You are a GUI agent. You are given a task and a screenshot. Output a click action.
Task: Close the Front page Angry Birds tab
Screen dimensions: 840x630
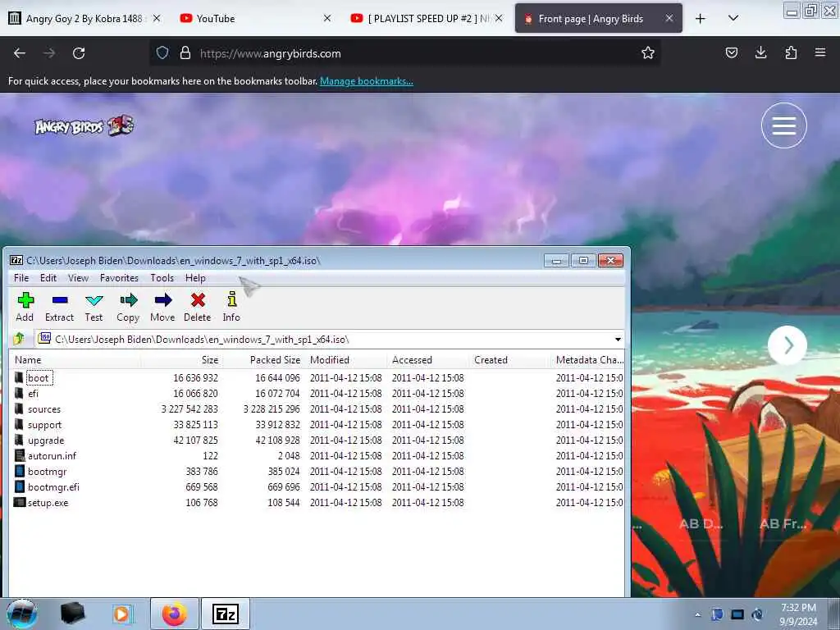tap(669, 18)
